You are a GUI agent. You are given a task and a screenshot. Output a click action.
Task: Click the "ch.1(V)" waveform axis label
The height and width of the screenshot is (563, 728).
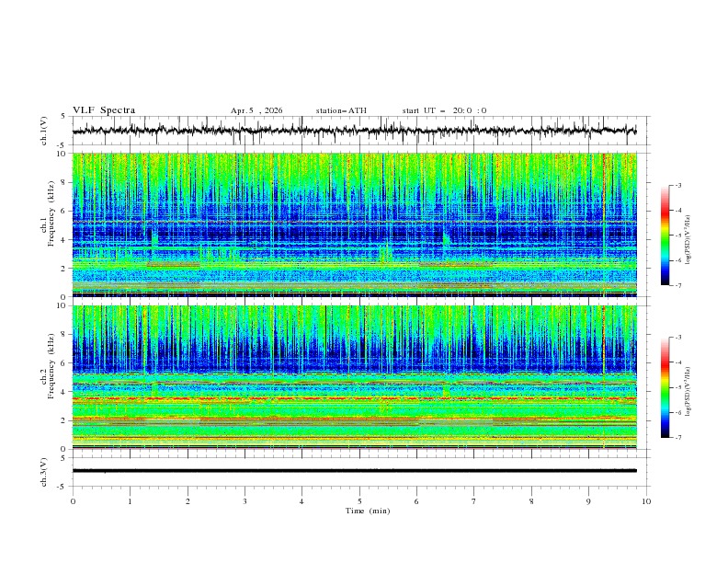[44, 131]
